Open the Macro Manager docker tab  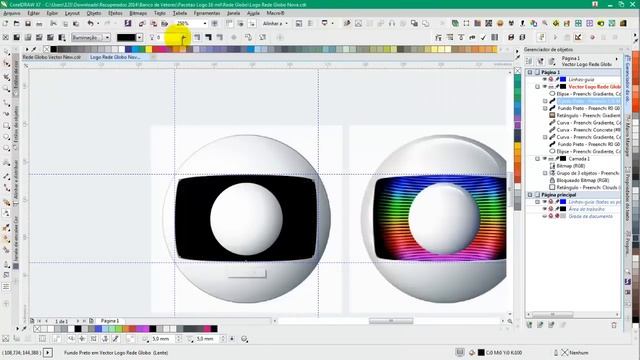[628, 136]
